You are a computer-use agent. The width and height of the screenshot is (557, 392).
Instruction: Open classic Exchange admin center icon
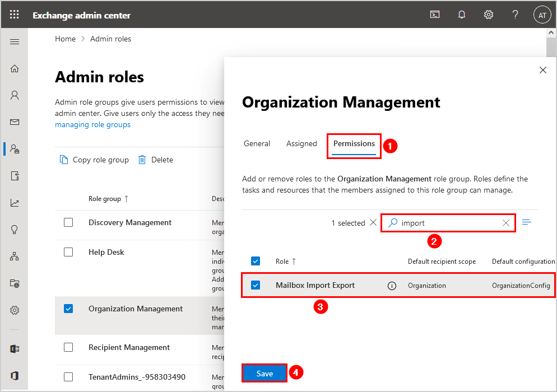(x=15, y=349)
